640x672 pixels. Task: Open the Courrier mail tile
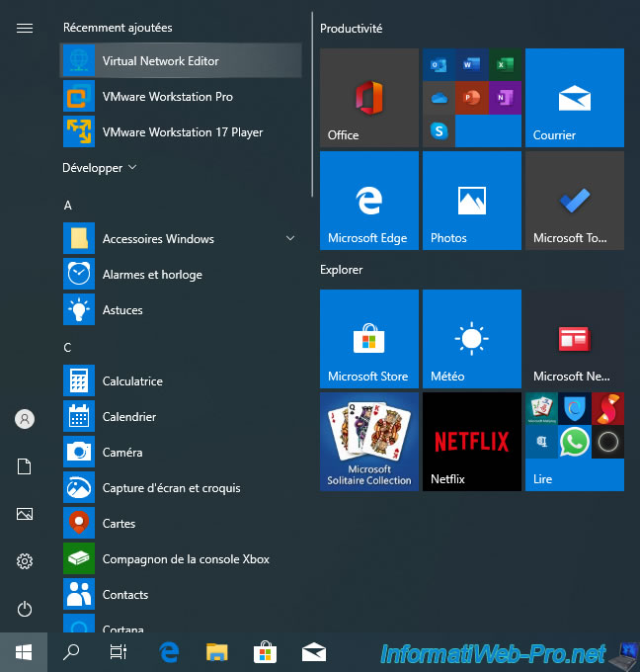click(x=575, y=98)
